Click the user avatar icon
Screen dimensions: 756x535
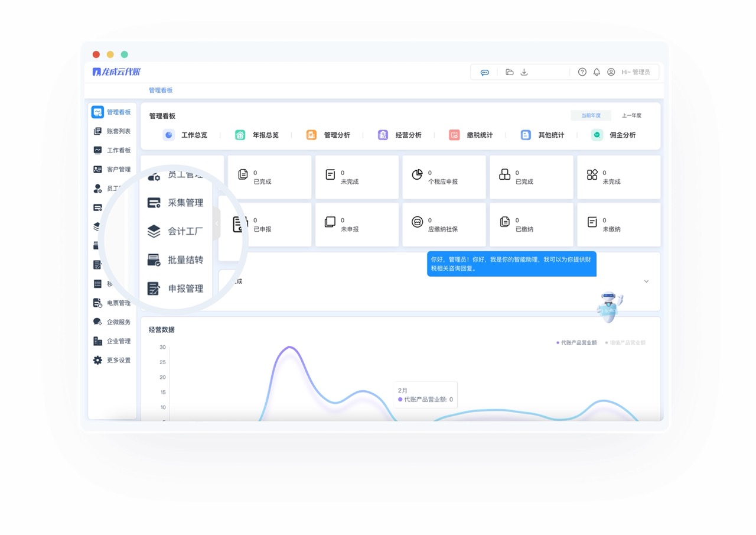(611, 72)
